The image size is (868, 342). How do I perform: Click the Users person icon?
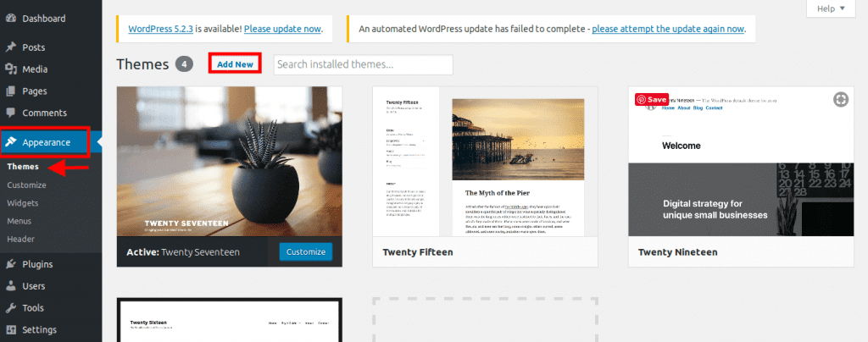click(10, 286)
